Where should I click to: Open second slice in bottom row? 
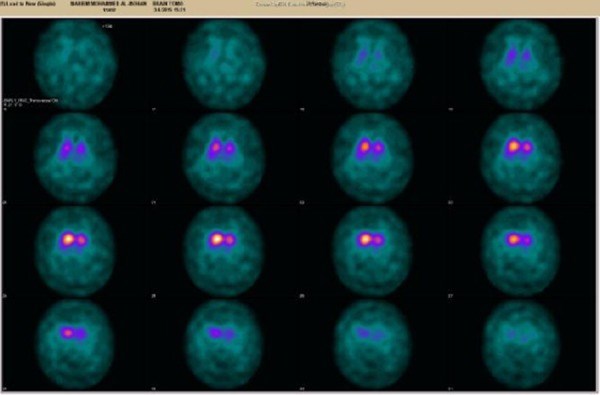pos(224,344)
